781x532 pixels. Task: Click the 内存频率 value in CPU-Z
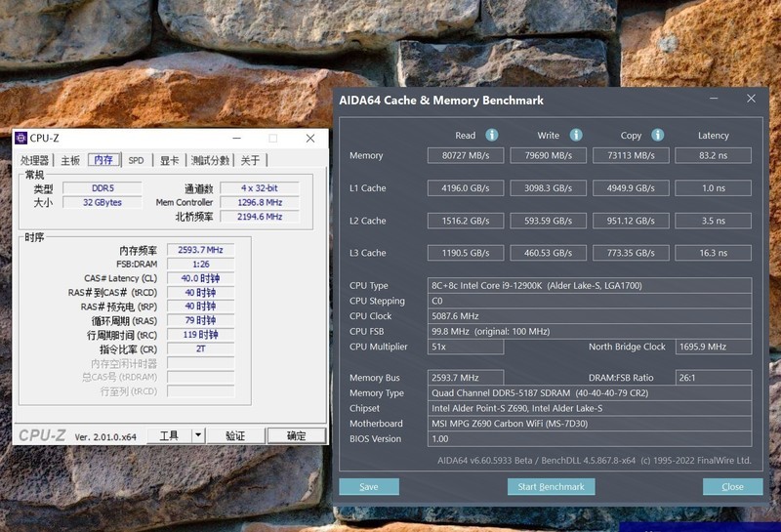[x=201, y=250]
